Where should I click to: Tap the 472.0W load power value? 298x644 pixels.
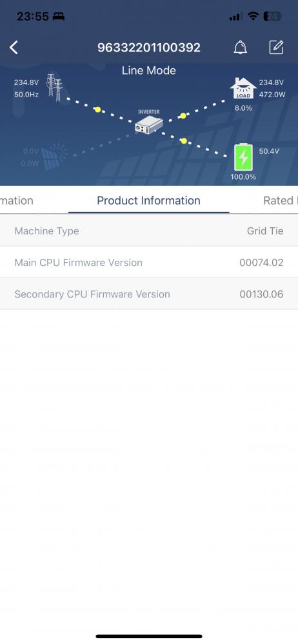(272, 95)
